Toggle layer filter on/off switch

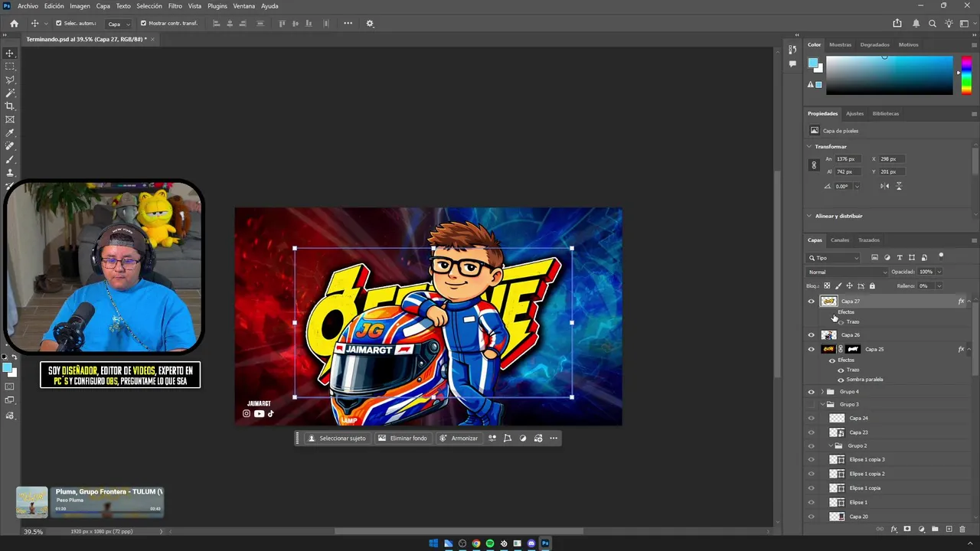click(x=941, y=256)
